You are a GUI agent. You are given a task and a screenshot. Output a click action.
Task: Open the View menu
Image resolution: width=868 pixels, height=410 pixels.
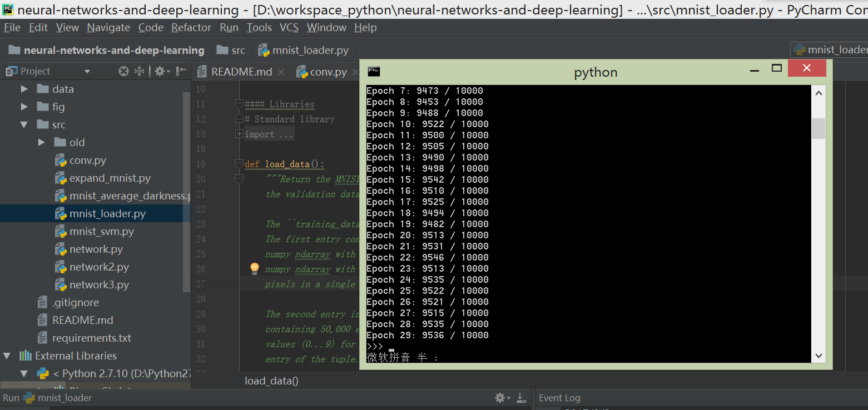click(x=68, y=27)
